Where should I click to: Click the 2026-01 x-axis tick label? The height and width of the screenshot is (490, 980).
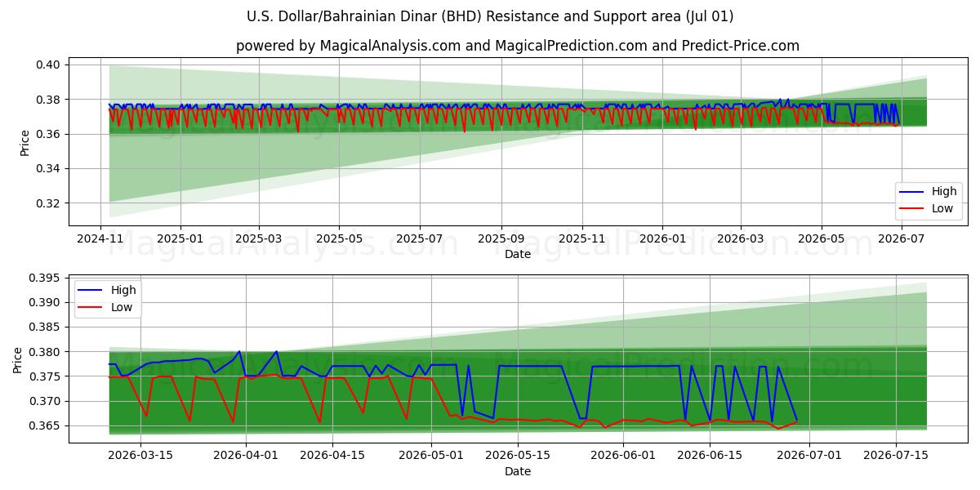(x=661, y=239)
